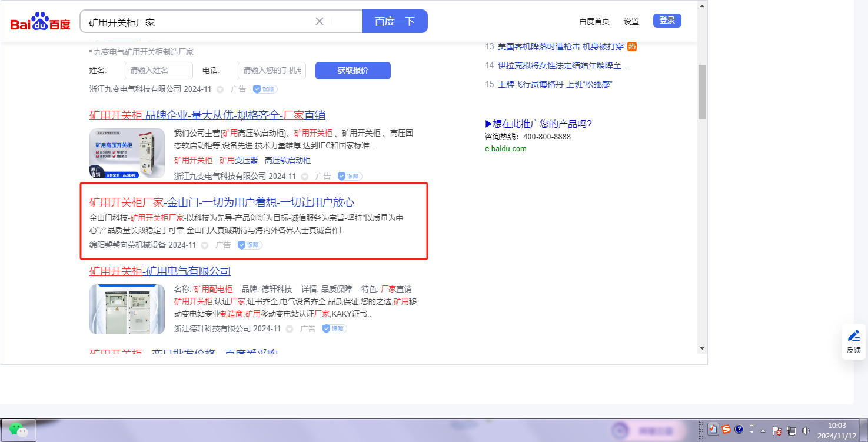Expand dropdown arrow beside 浙江德轩科技有限公司 2024-11

click(290, 329)
